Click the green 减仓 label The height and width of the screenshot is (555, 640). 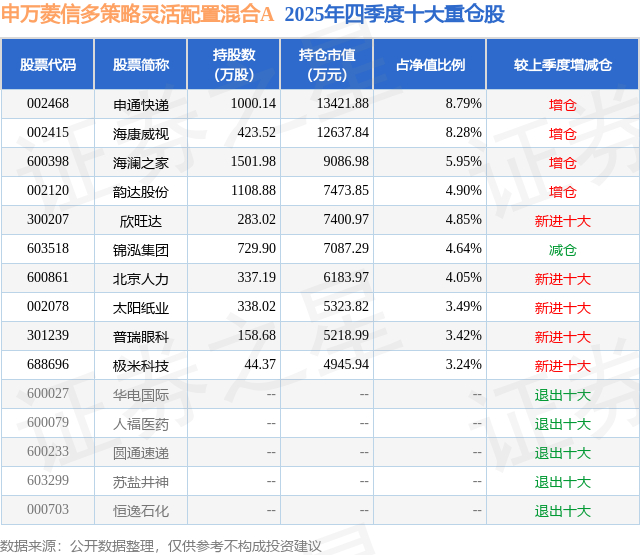563,250
